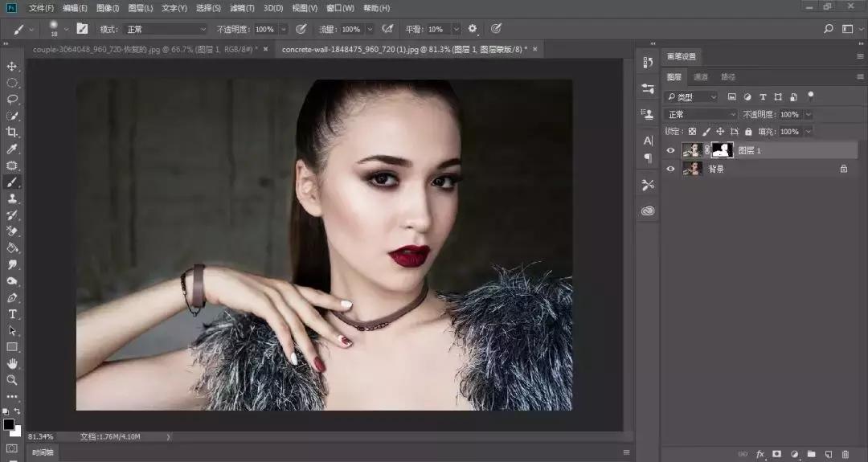Viewport: 868px width, 462px height.
Task: Toggle the lock all layer button
Action: point(748,132)
